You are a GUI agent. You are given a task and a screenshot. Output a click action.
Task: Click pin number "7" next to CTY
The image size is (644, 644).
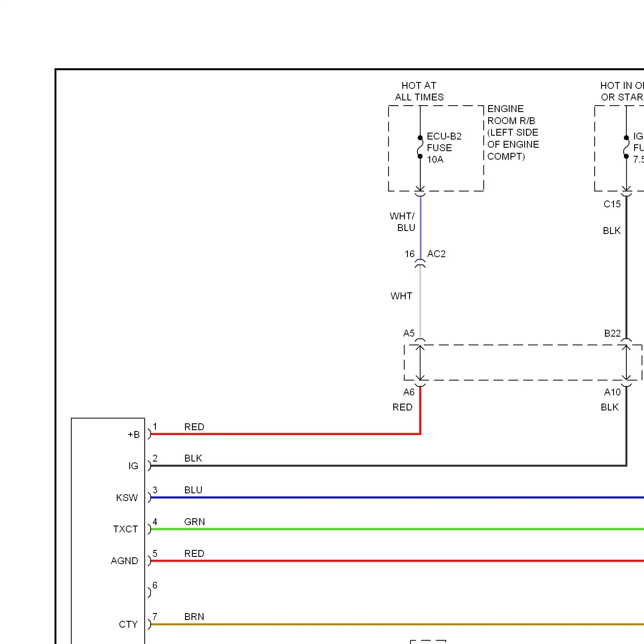tap(155, 617)
